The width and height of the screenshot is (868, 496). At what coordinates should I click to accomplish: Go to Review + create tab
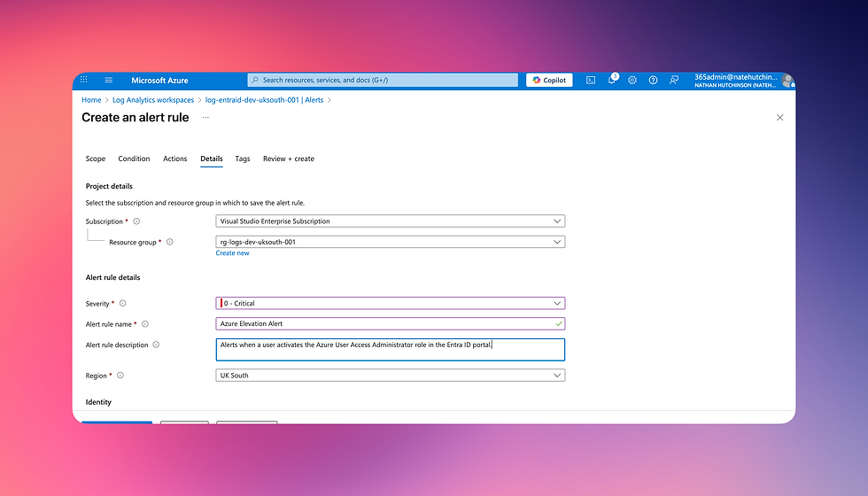289,159
